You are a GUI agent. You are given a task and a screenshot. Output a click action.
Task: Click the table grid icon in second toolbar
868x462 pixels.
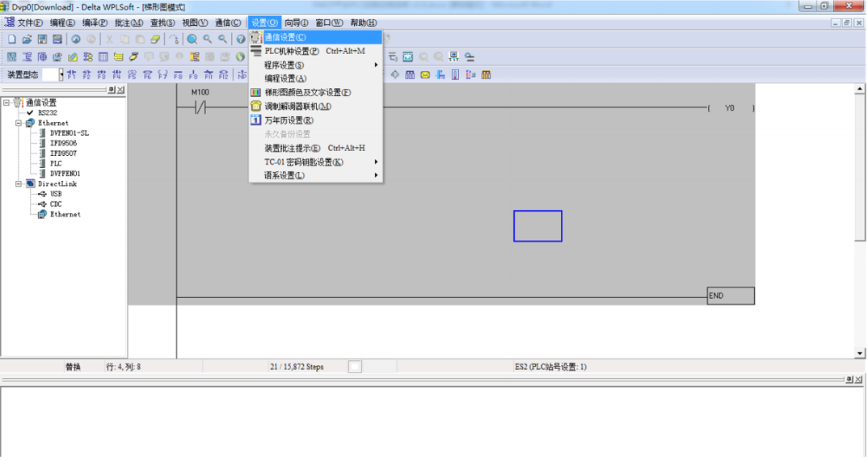[x=103, y=57]
